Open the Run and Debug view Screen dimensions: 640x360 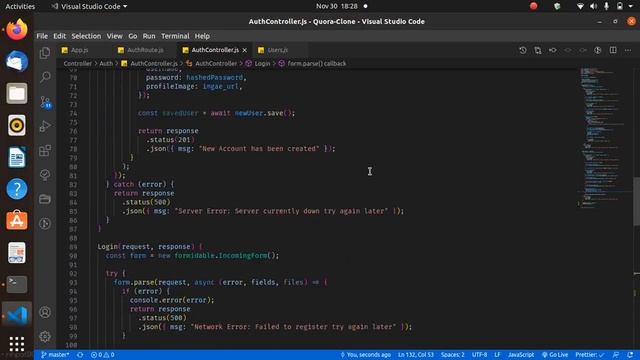pos(45,126)
